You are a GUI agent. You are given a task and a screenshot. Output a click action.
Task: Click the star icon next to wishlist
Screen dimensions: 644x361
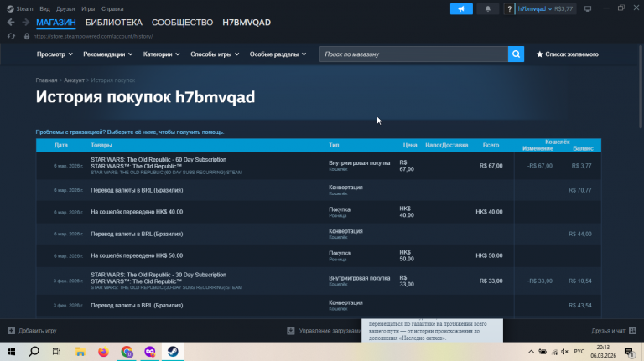540,54
